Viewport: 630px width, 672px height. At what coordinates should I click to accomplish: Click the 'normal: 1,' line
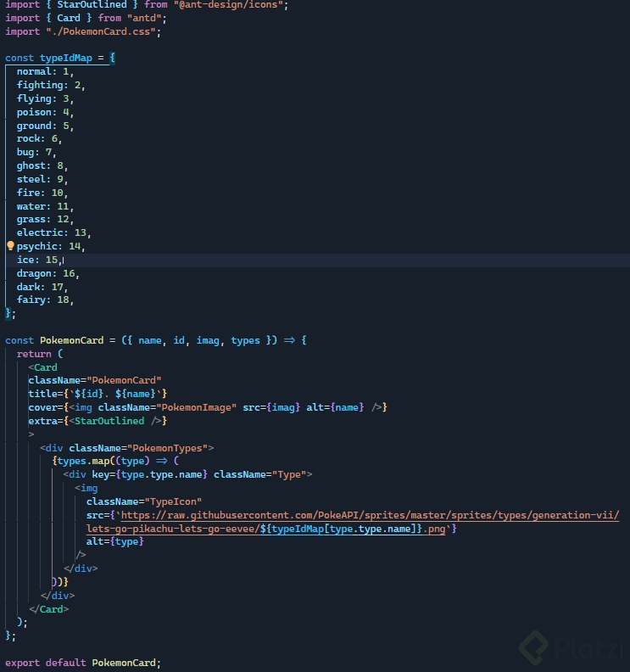(x=45, y=71)
